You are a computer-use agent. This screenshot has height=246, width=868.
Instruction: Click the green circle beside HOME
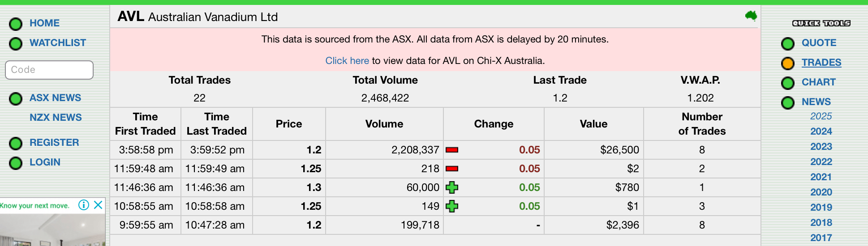16,24
